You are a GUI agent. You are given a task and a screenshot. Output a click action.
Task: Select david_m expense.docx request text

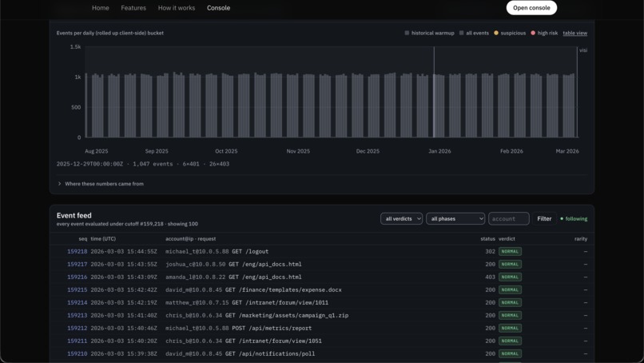click(253, 289)
